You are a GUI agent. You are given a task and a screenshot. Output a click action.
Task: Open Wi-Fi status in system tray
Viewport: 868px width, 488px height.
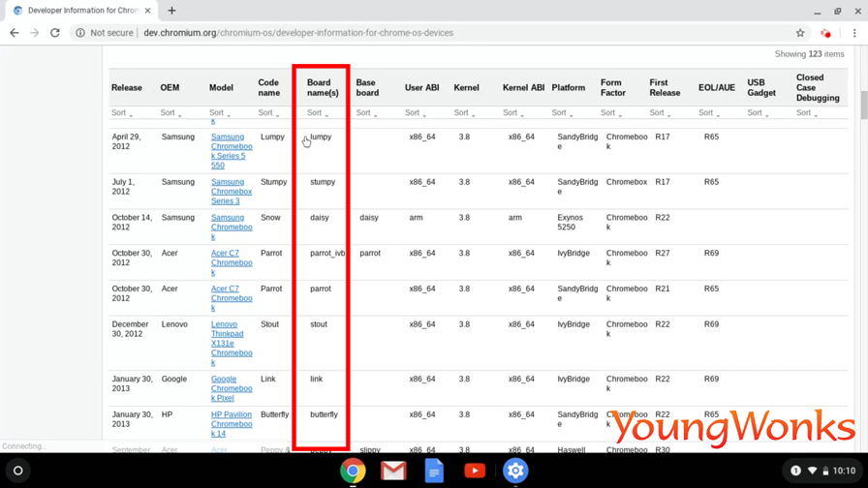[x=812, y=471]
